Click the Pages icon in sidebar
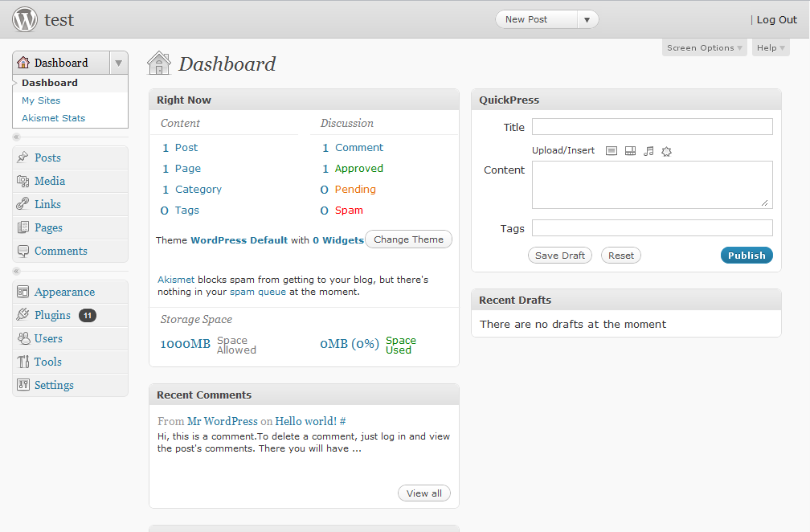810x532 pixels. [x=22, y=227]
